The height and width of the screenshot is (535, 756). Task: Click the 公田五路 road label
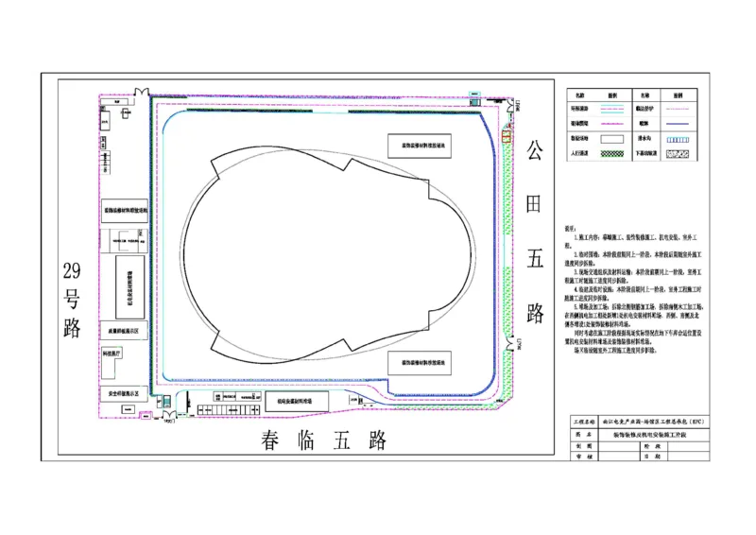pos(535,232)
